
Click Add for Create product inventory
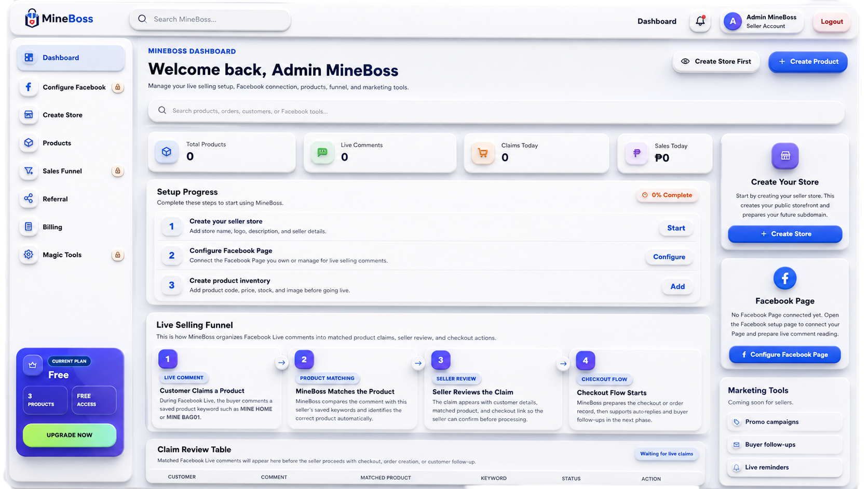pos(677,286)
